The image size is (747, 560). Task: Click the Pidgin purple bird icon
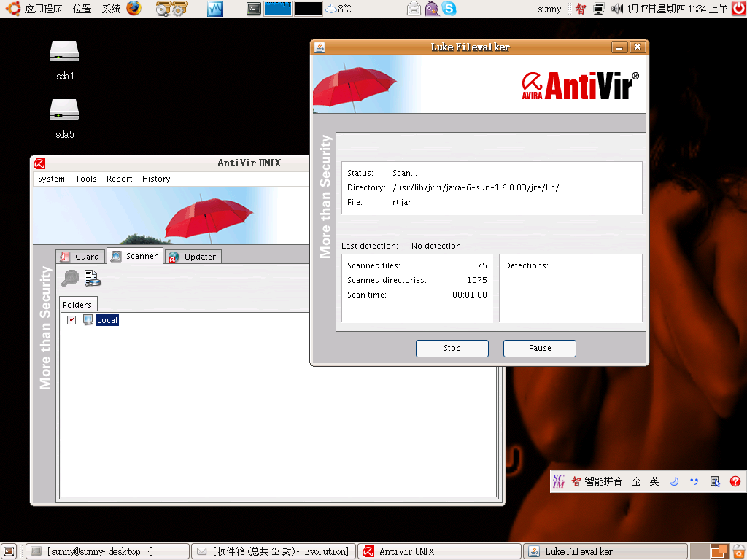(432, 9)
